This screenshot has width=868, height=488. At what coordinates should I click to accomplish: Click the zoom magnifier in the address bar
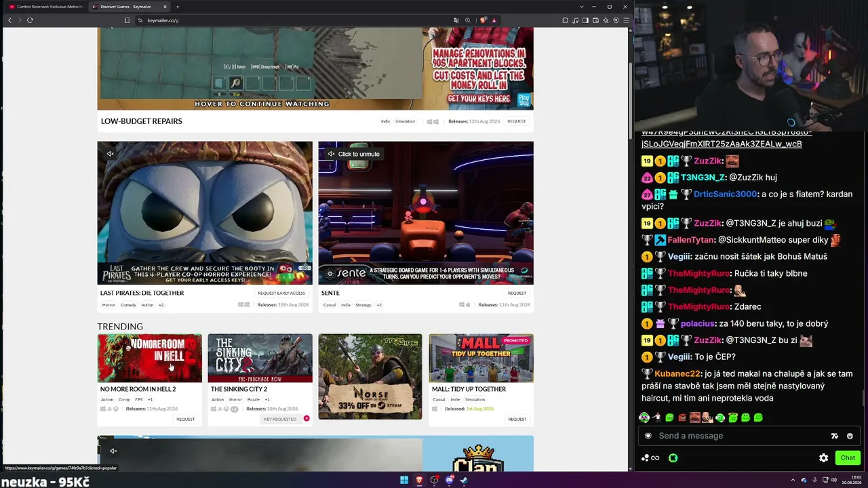467,20
